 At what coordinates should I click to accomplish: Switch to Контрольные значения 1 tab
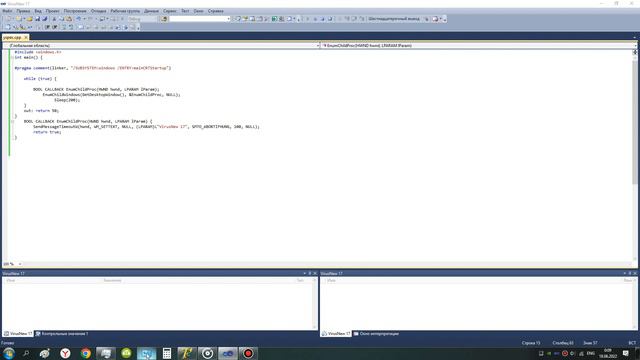coord(62,334)
